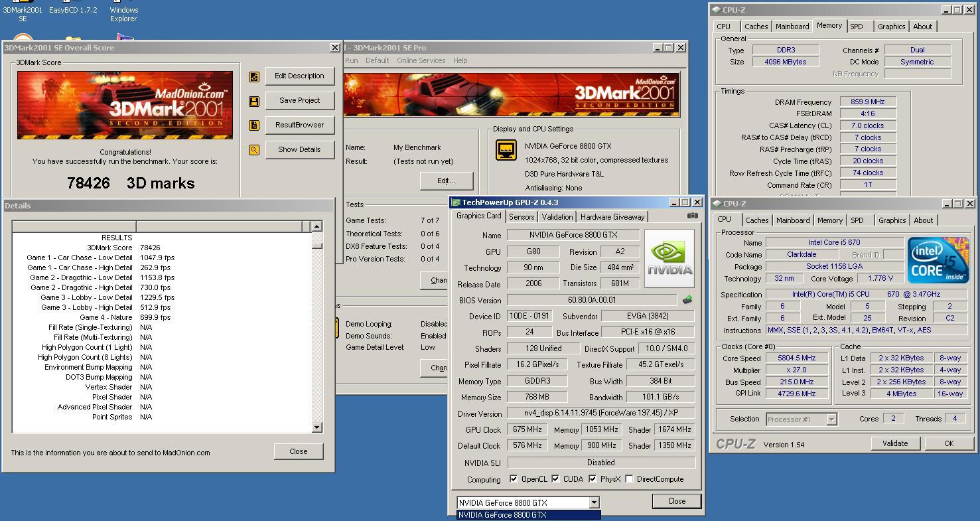Close the 3DMark2001 SE Overall Score window with its X

click(334, 48)
